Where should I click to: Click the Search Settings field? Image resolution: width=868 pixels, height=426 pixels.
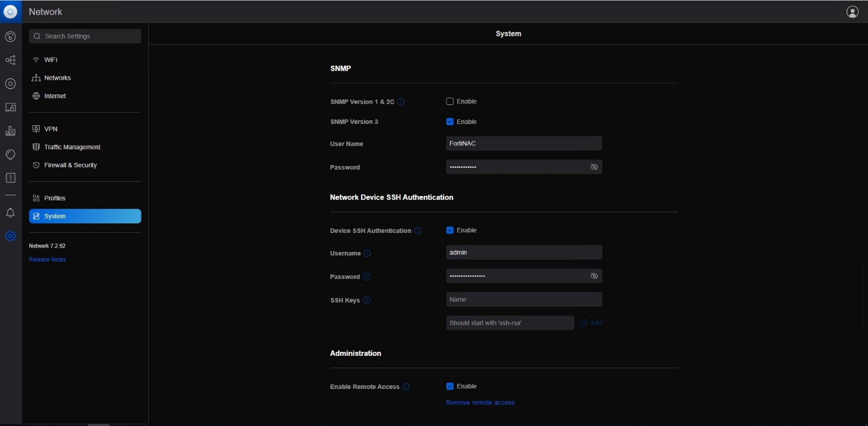pyautogui.click(x=85, y=36)
